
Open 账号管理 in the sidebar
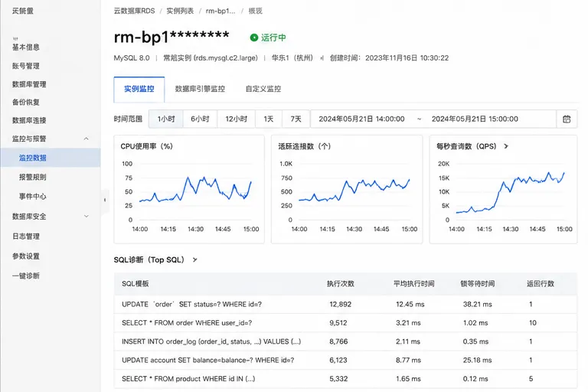(x=25, y=66)
